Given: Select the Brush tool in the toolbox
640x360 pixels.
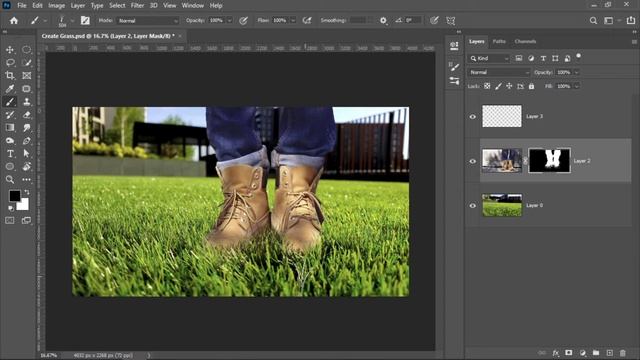Looking at the screenshot, I should click(x=10, y=102).
